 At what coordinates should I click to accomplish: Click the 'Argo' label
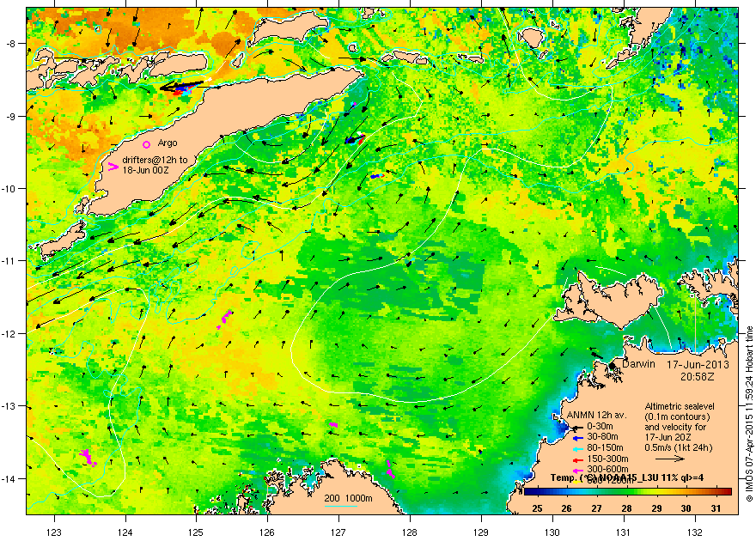pos(168,143)
